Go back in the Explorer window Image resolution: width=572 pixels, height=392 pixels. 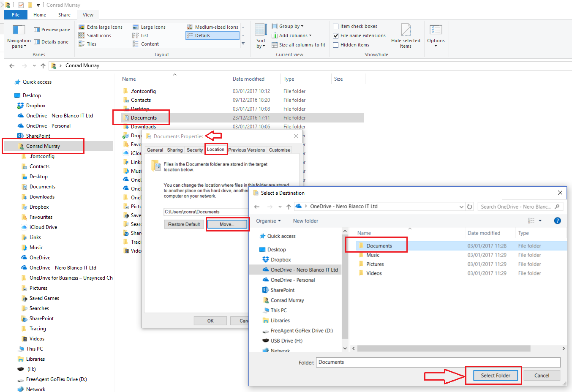click(12, 65)
